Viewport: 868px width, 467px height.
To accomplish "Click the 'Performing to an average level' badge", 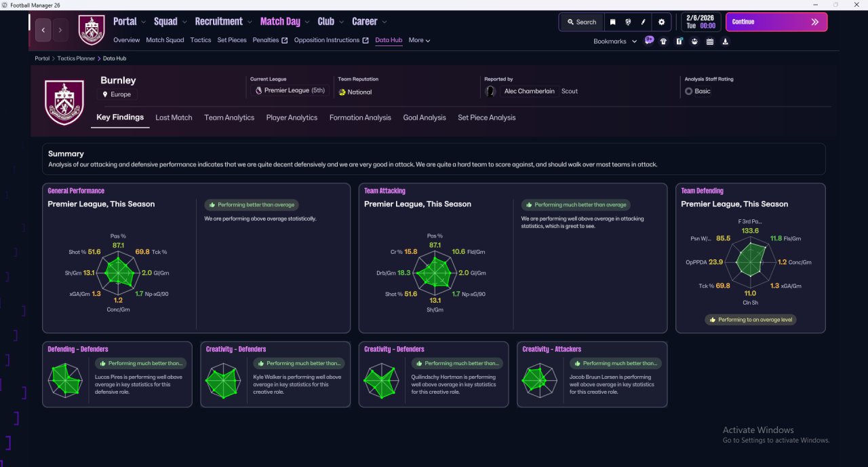I will (x=751, y=319).
